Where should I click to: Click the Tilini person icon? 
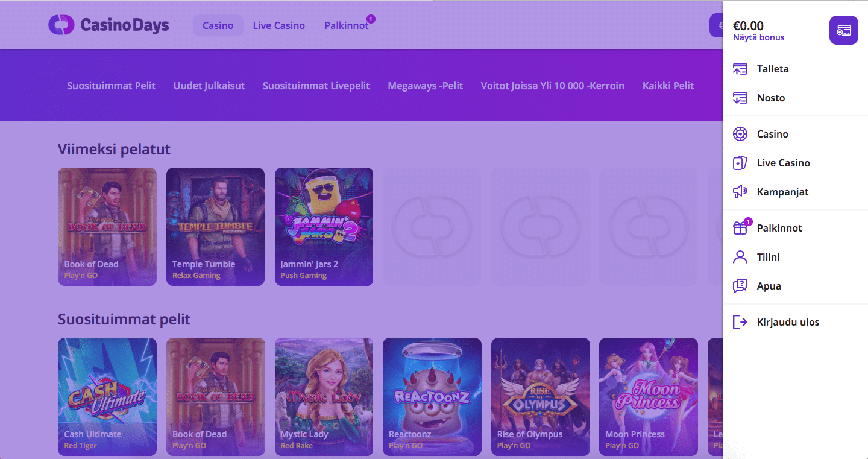(x=740, y=257)
